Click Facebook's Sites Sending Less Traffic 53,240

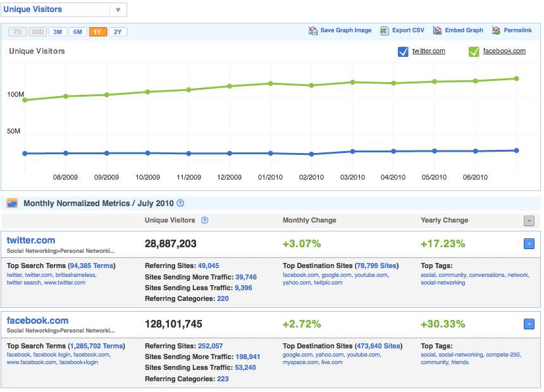(245, 368)
